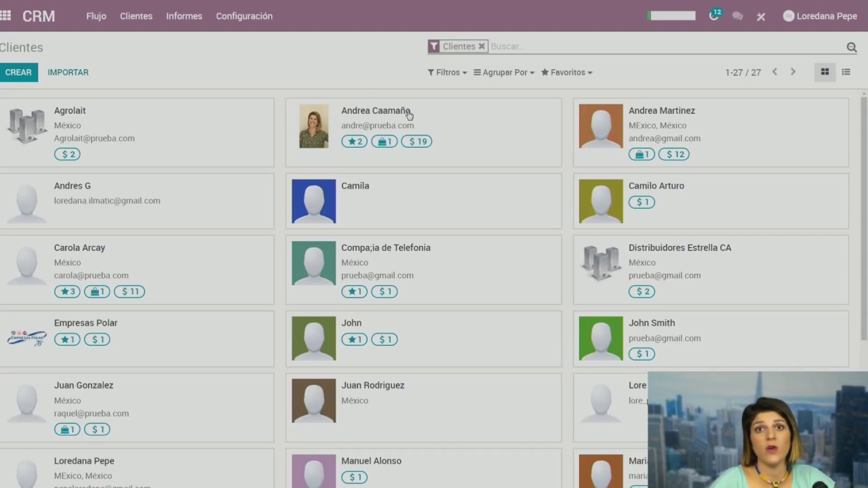This screenshot has height=488, width=868.
Task: Open the Clientes menu
Action: coord(136,16)
